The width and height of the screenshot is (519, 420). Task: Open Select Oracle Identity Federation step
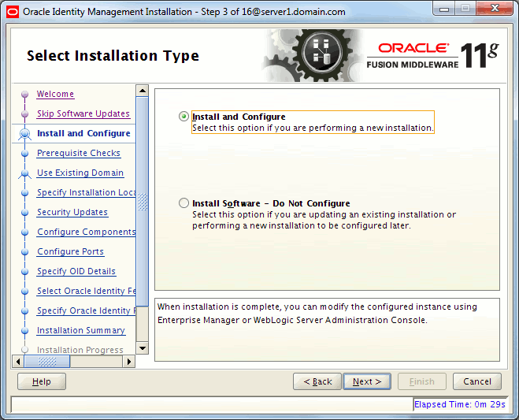point(86,291)
